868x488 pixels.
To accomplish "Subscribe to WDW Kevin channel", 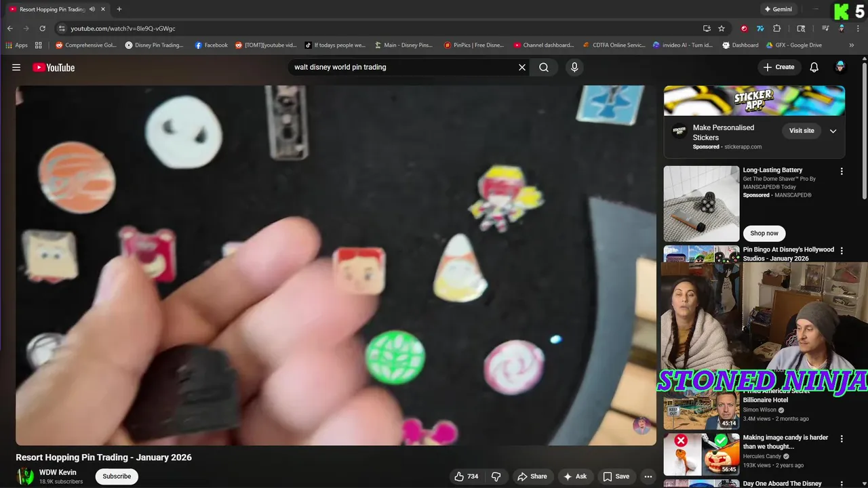I will [x=117, y=476].
